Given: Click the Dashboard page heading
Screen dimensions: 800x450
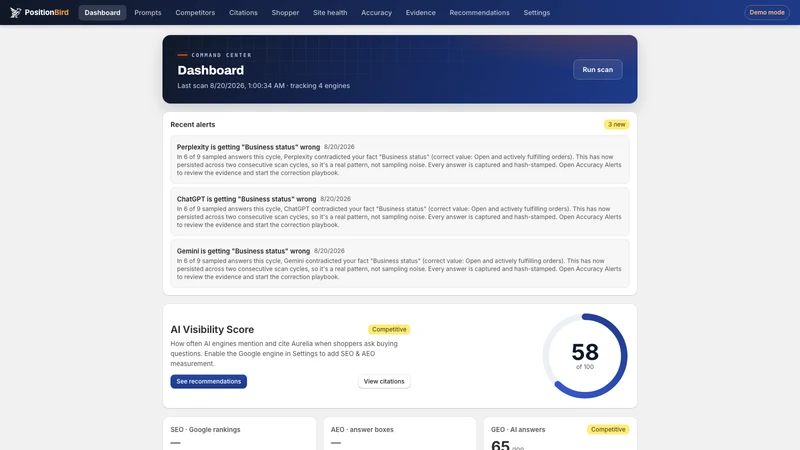Looking at the screenshot, I should [211, 70].
